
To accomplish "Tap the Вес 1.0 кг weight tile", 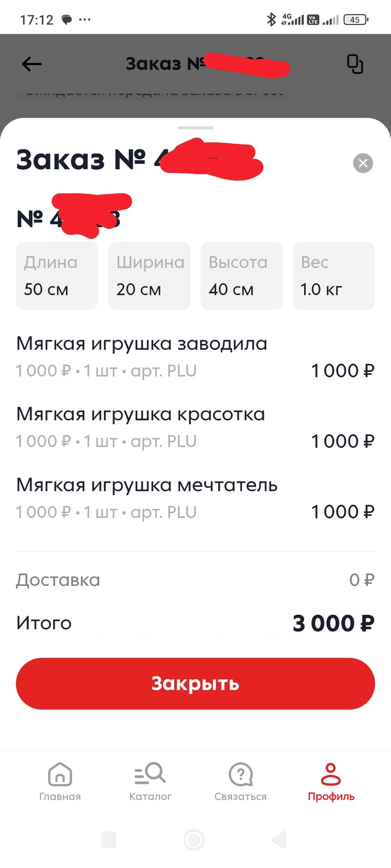I will [334, 276].
